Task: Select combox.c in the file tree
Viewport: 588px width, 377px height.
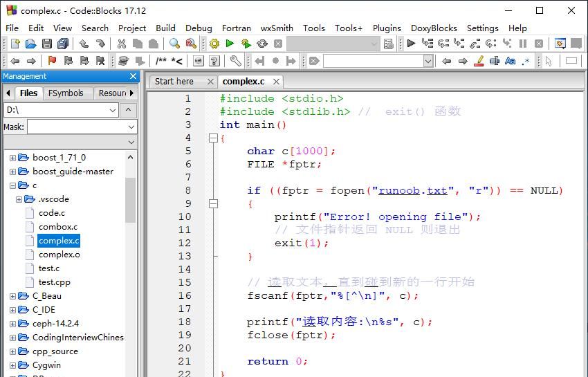Action: point(58,227)
